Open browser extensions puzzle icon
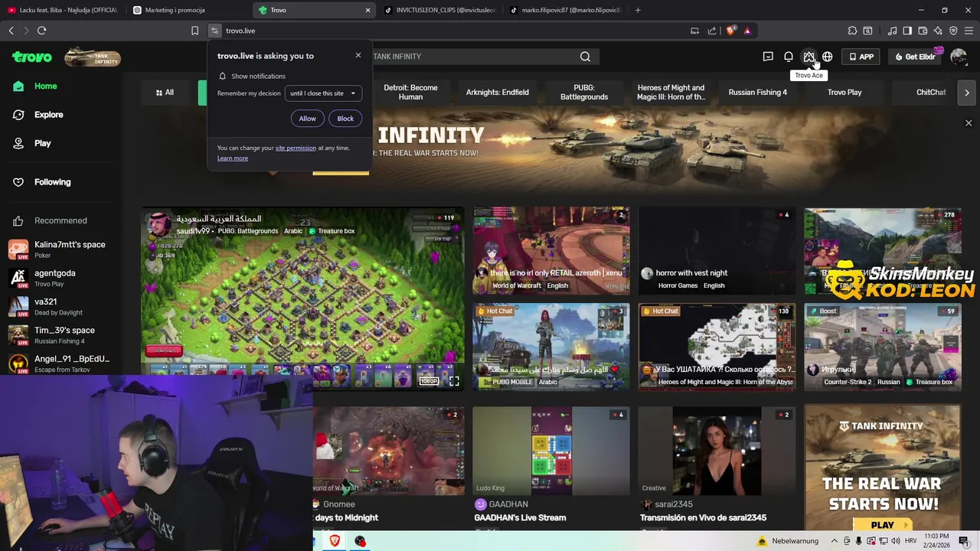This screenshot has height=551, width=980. pyautogui.click(x=852, y=31)
